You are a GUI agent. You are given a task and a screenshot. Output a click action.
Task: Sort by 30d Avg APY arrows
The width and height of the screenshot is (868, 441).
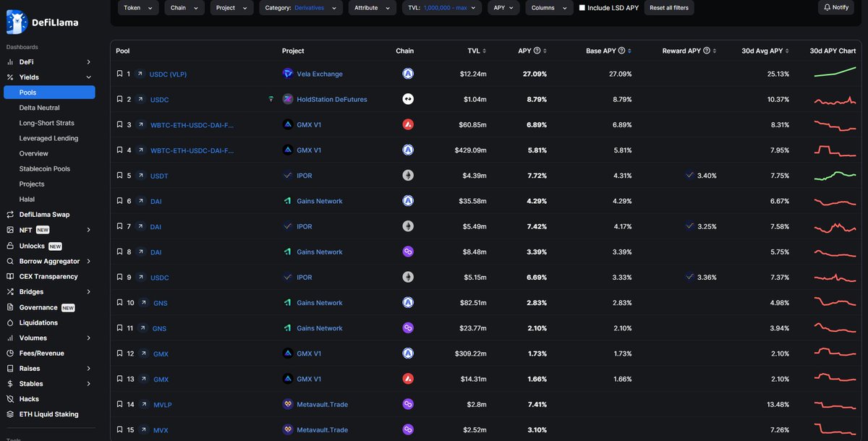[x=788, y=51]
